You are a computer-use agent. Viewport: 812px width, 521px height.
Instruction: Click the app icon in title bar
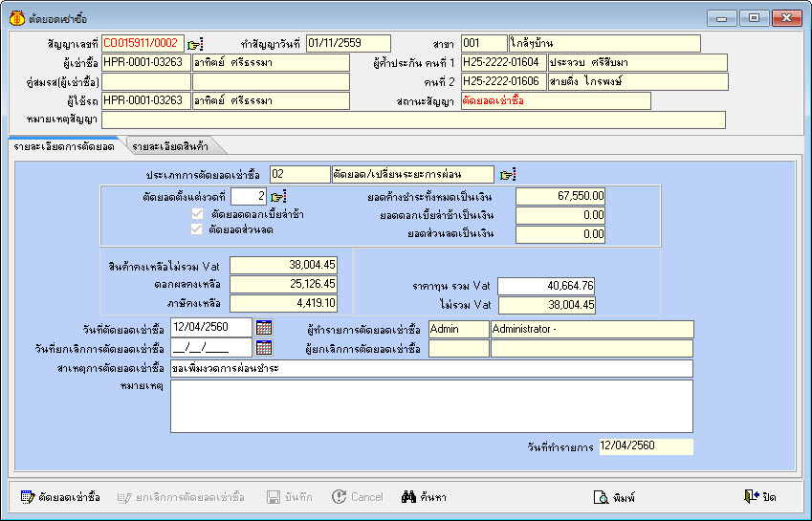16,18
